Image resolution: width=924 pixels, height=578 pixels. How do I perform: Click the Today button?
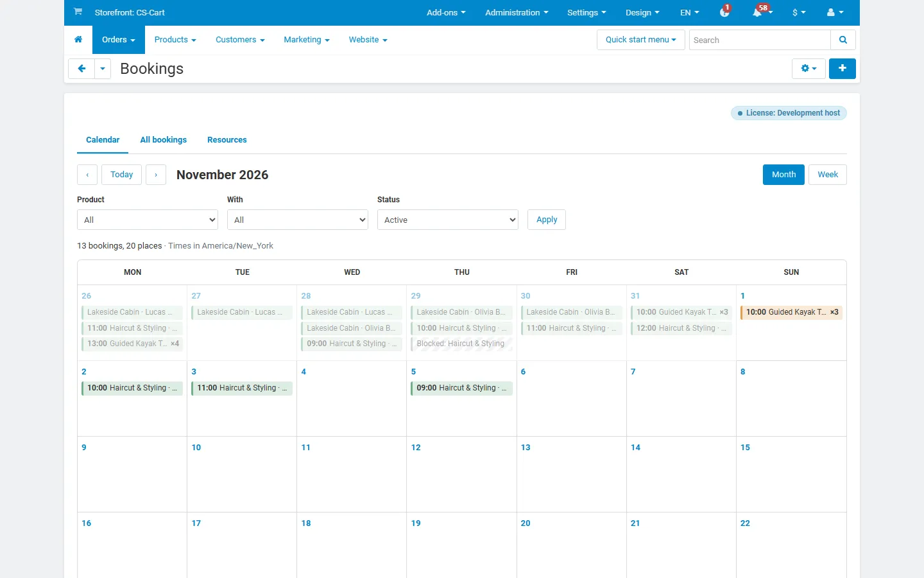(x=122, y=175)
